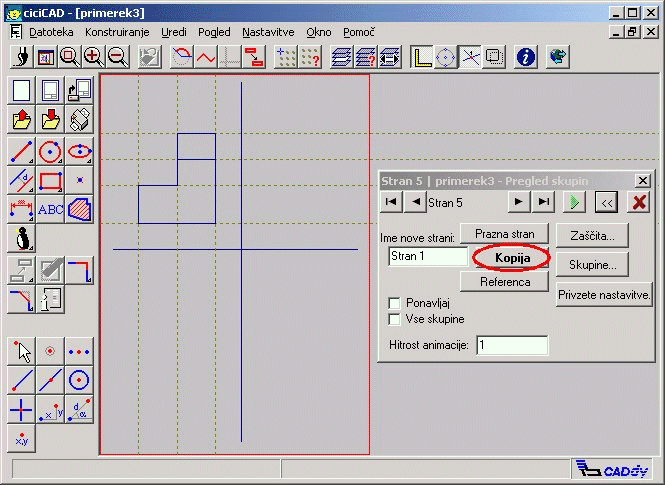Screen dimensions: 665x485
Task: Open the Pomoč menu
Action: click(359, 32)
